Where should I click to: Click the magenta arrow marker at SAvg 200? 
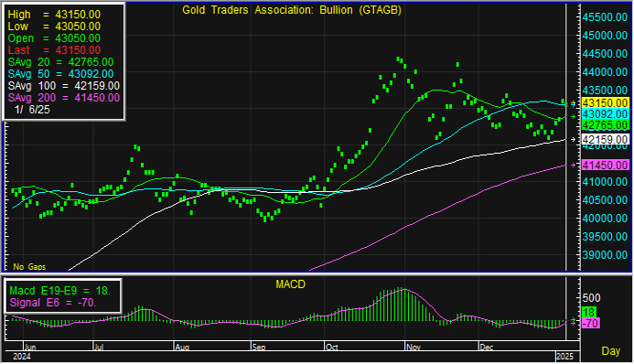(x=573, y=165)
